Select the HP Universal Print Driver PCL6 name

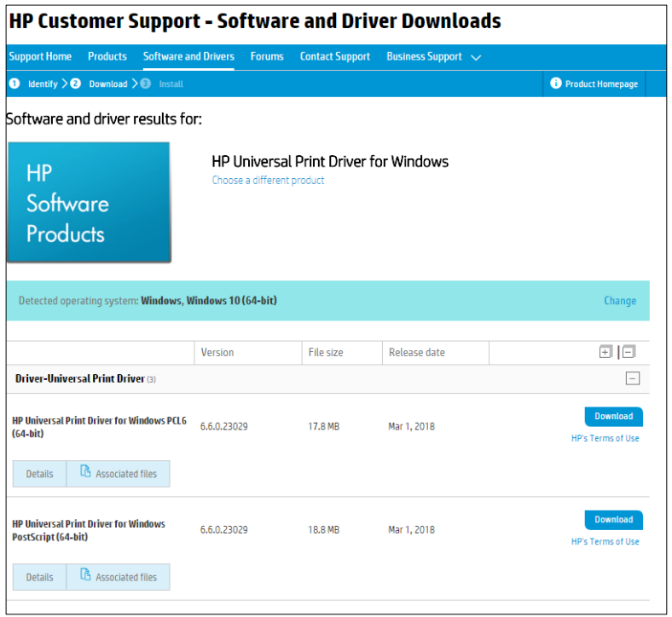(x=100, y=427)
